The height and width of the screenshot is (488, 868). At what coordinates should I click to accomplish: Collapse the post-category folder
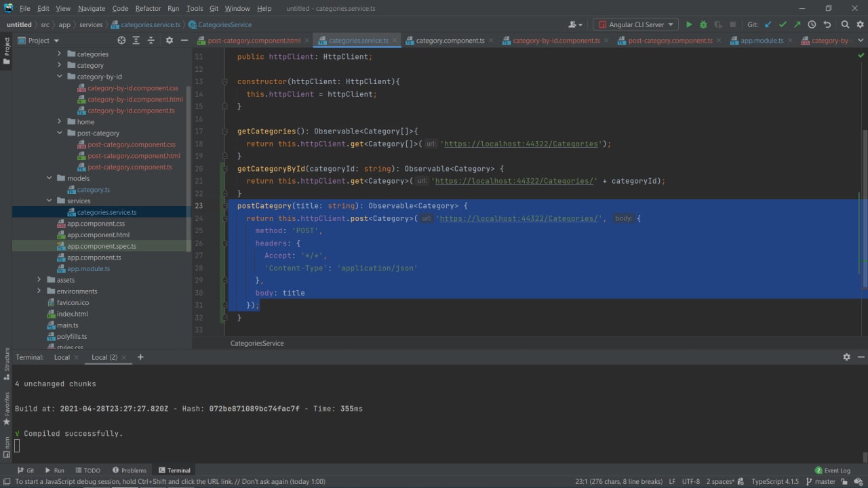pos(60,133)
